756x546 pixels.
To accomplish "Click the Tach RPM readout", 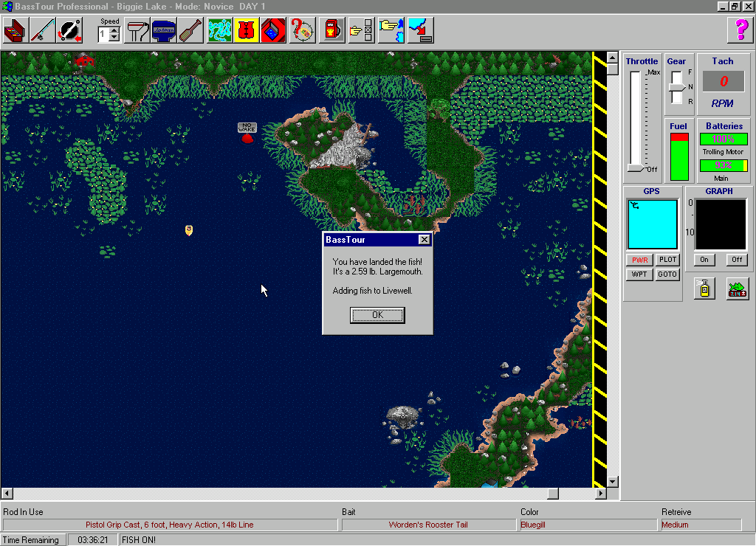I will click(724, 81).
